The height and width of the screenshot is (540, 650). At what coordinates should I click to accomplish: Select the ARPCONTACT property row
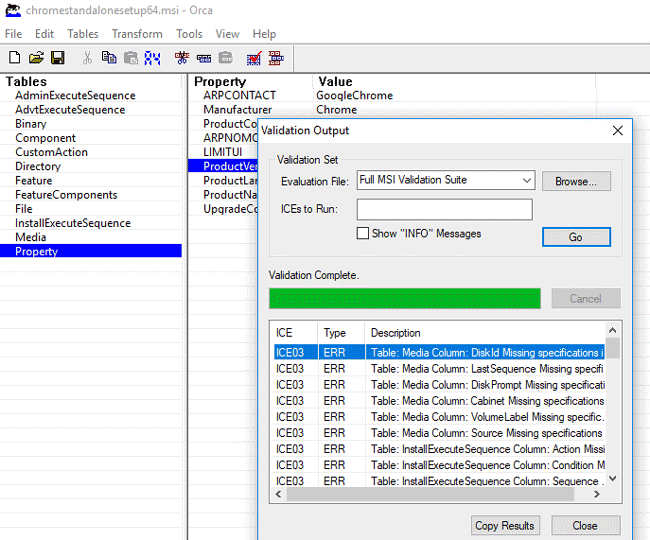[239, 96]
